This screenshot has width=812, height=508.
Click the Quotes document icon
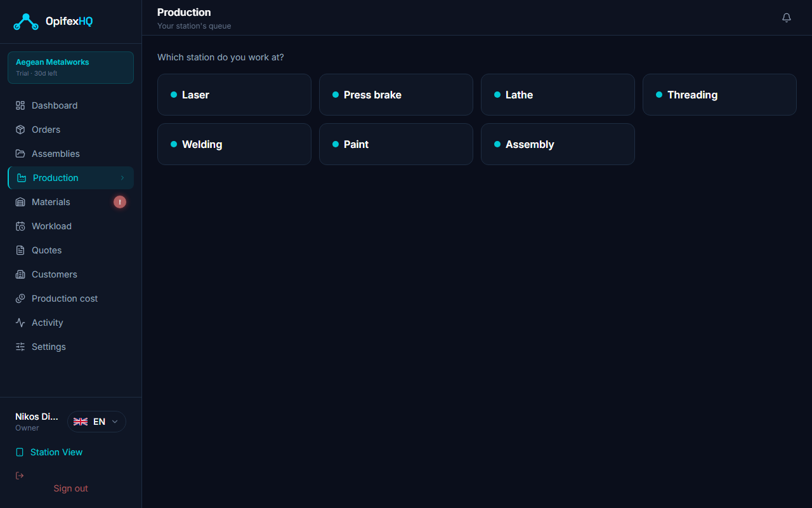coord(20,250)
